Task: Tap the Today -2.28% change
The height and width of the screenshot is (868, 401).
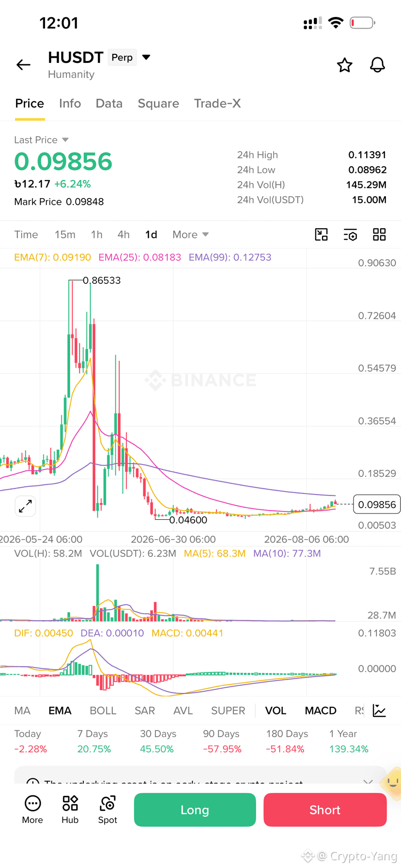Action: tap(31, 742)
